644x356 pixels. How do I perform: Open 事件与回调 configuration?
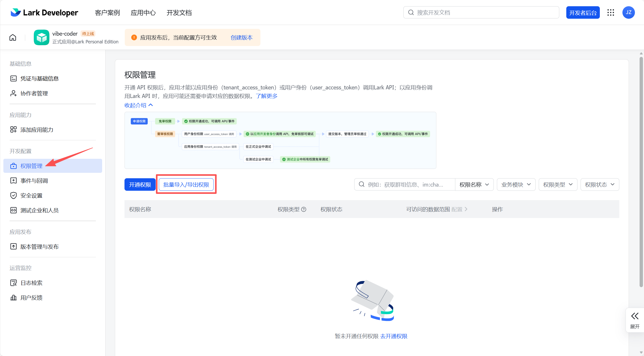[34, 180]
